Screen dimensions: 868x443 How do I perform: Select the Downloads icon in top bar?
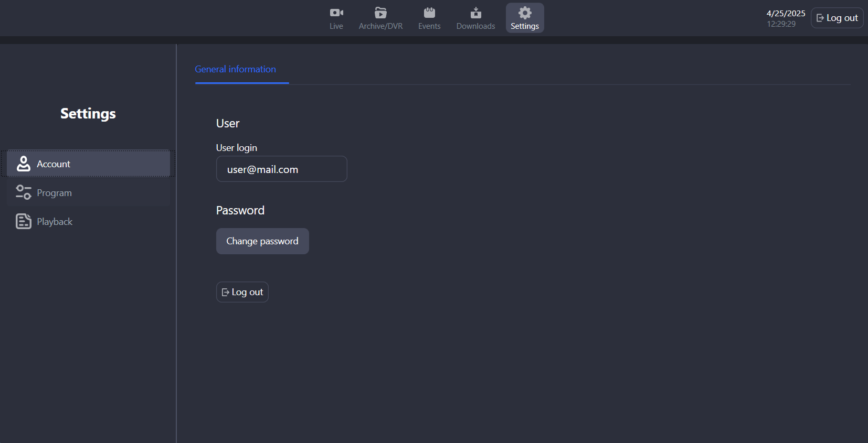[x=475, y=13]
